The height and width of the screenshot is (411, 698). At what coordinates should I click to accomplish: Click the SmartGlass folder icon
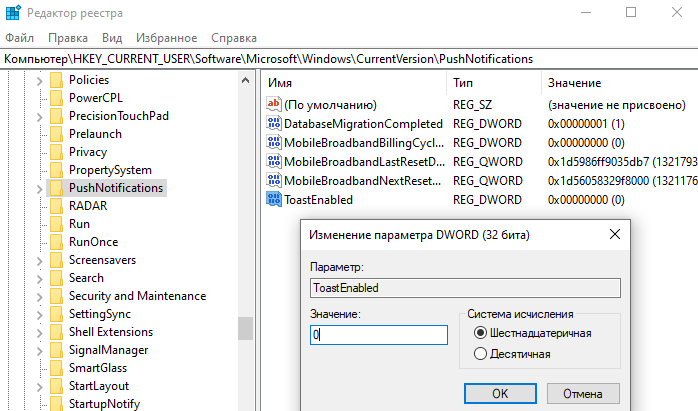point(57,368)
